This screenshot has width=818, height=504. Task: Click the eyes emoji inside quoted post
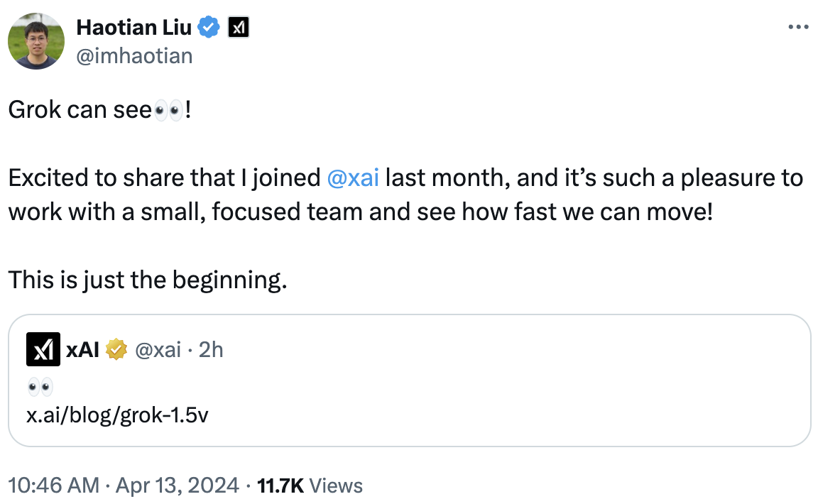click(40, 388)
